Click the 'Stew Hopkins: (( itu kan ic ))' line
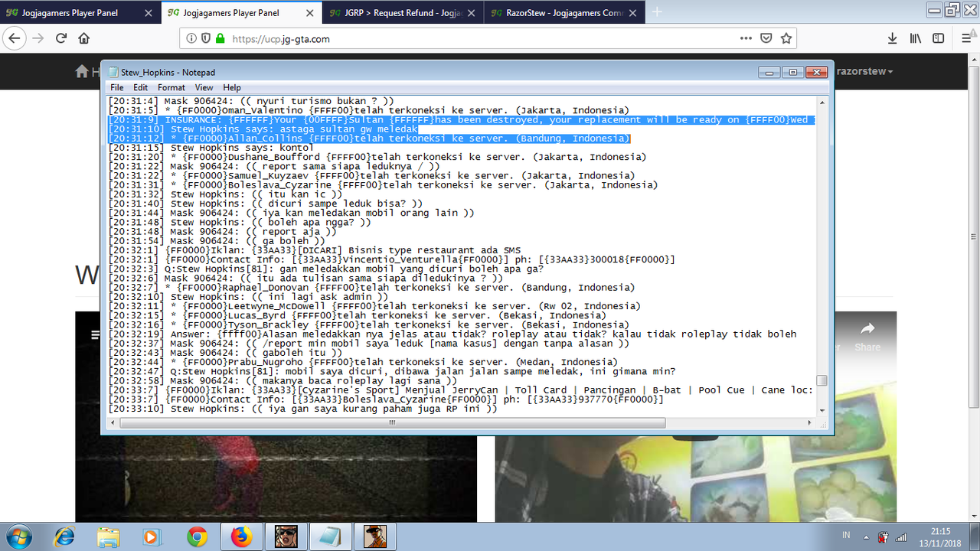The width and height of the screenshot is (980, 551). pyautogui.click(x=225, y=194)
